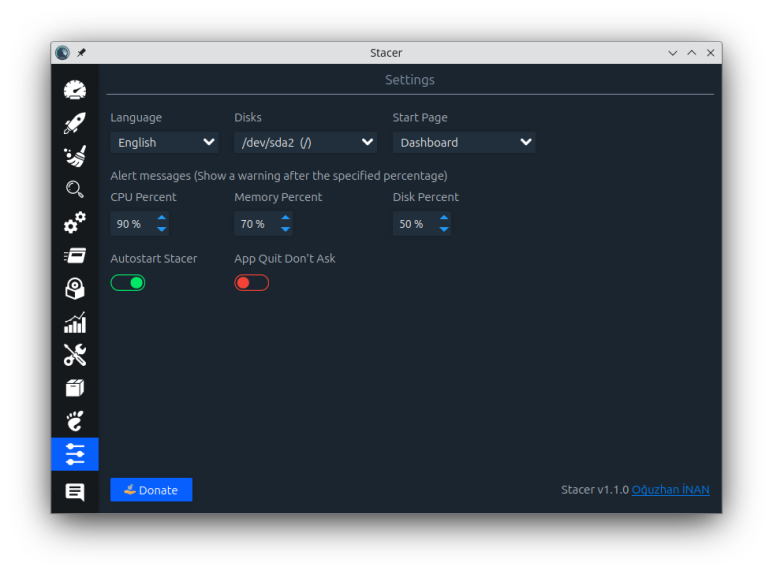This screenshot has height=574, width=773.
Task: Open System Cleaner broom icon
Action: [x=75, y=156]
